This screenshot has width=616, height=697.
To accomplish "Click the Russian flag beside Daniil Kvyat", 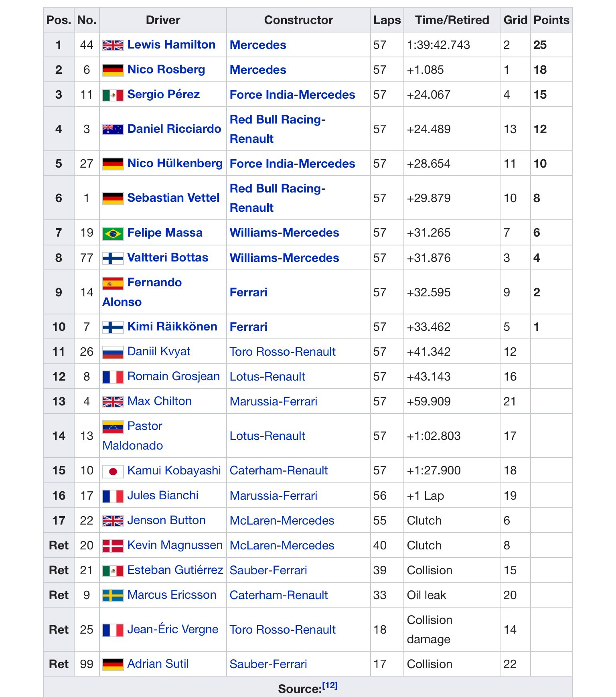I will [x=113, y=352].
